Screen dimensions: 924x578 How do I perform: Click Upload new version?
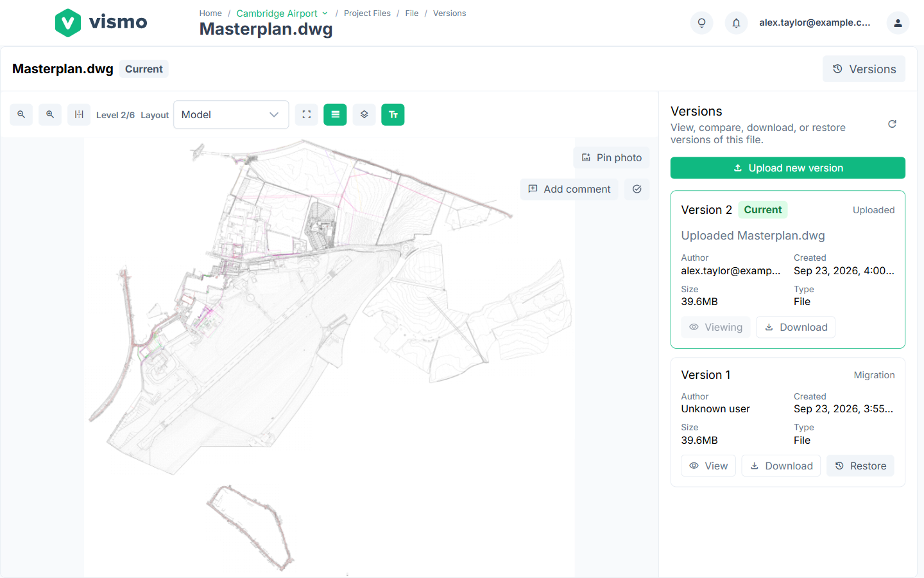pyautogui.click(x=788, y=168)
